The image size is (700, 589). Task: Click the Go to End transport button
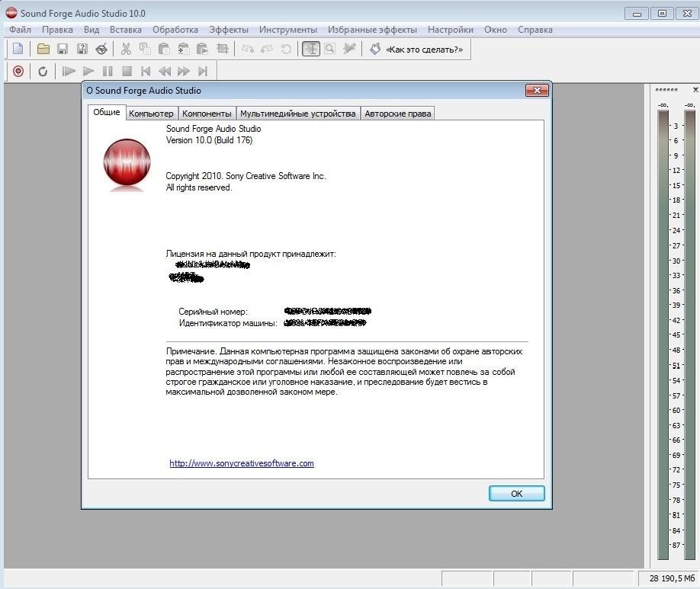click(x=203, y=71)
